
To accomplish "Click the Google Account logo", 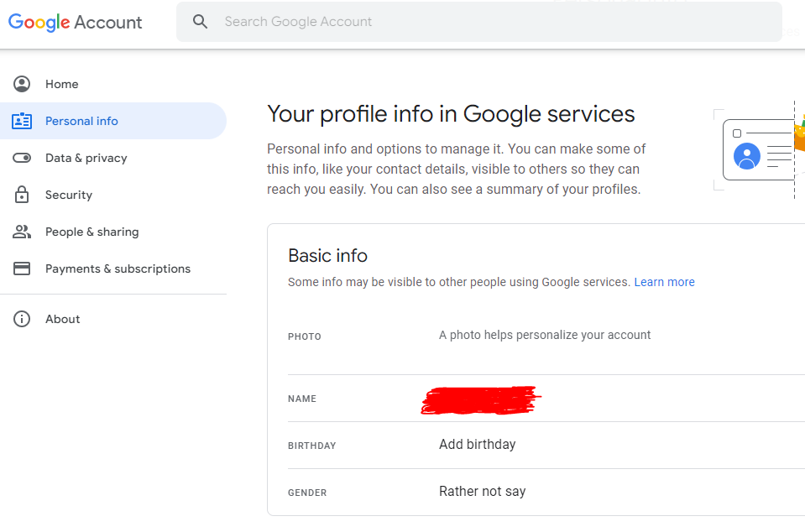I will pos(75,22).
